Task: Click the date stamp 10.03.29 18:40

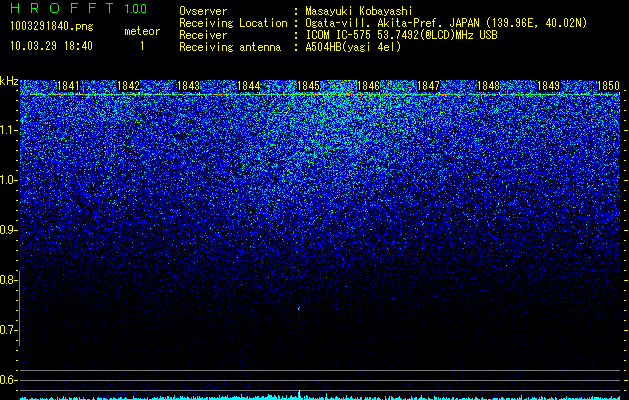Action: pyautogui.click(x=51, y=46)
